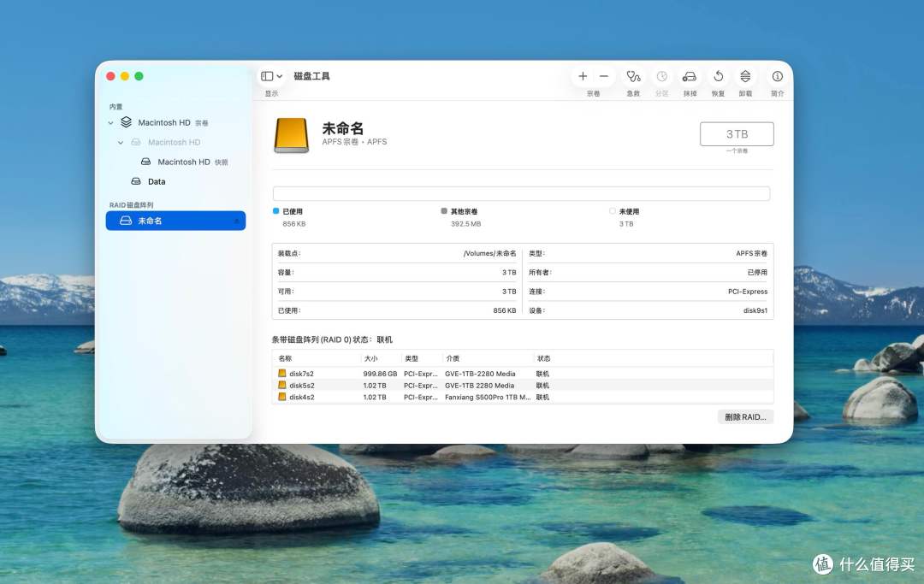Click the 3 TB capacity box

737,134
